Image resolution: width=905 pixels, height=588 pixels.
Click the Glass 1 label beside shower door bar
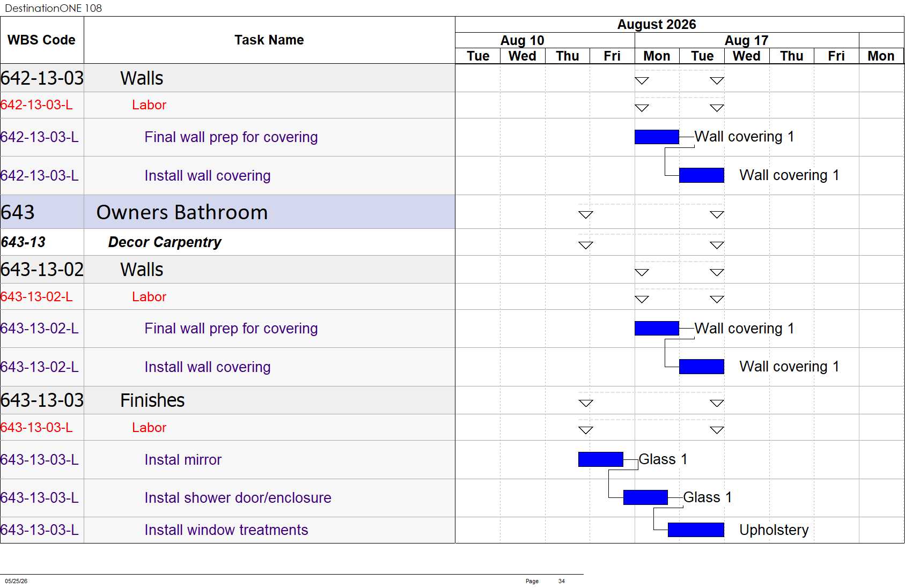pos(708,497)
